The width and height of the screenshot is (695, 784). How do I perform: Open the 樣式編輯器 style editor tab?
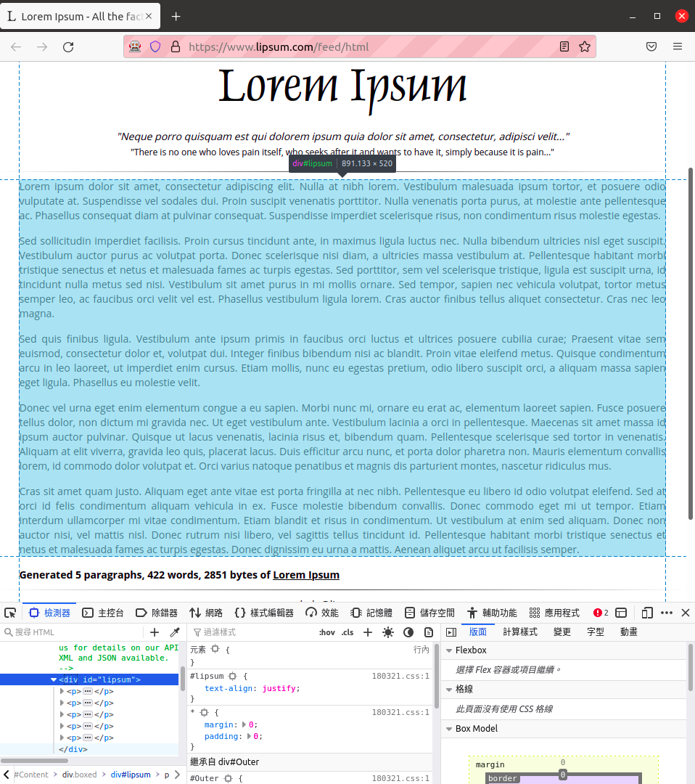[264, 613]
